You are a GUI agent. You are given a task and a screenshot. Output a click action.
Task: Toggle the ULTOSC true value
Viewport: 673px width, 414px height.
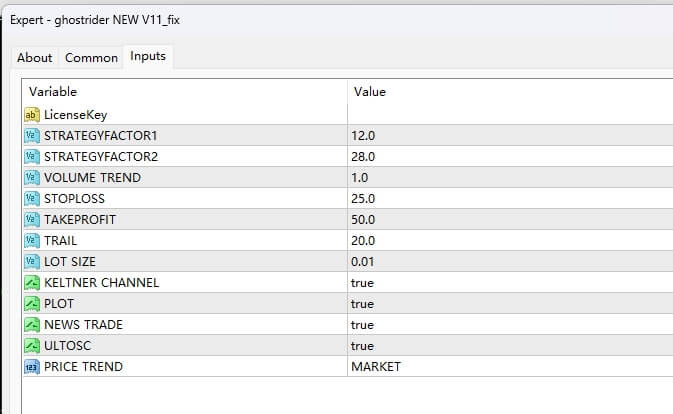[x=362, y=345]
